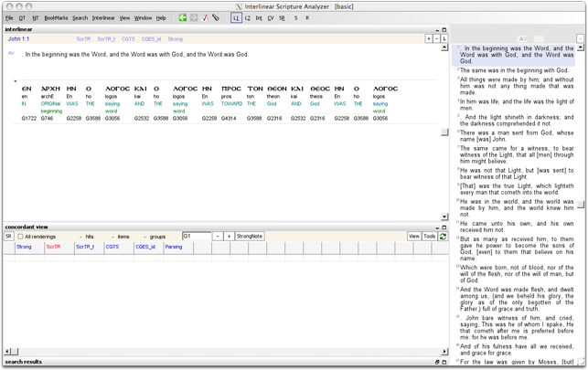Screen dimensions: 588x370
Task: Click the SR button in concordant view
Action: click(9, 236)
